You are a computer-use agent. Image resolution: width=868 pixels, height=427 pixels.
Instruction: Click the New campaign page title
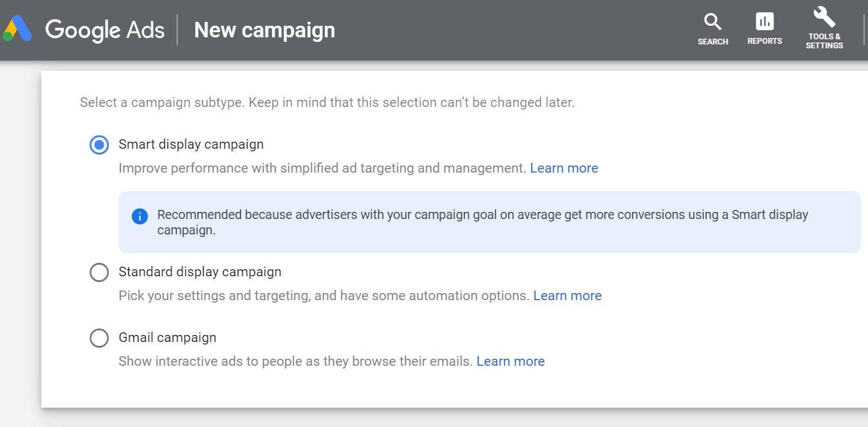pos(264,30)
